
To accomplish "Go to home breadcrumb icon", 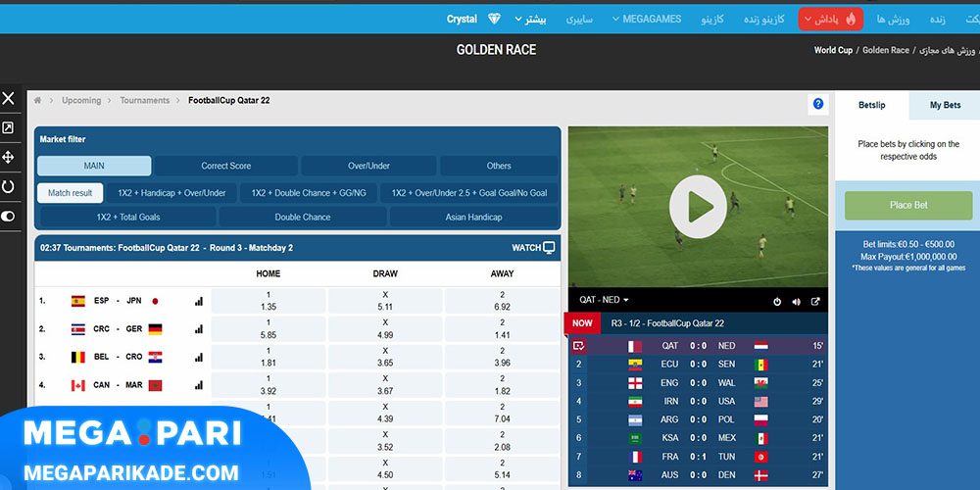I will [38, 100].
